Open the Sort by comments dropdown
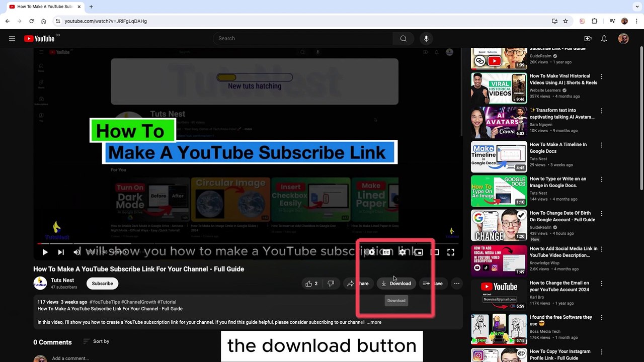 pos(96,341)
